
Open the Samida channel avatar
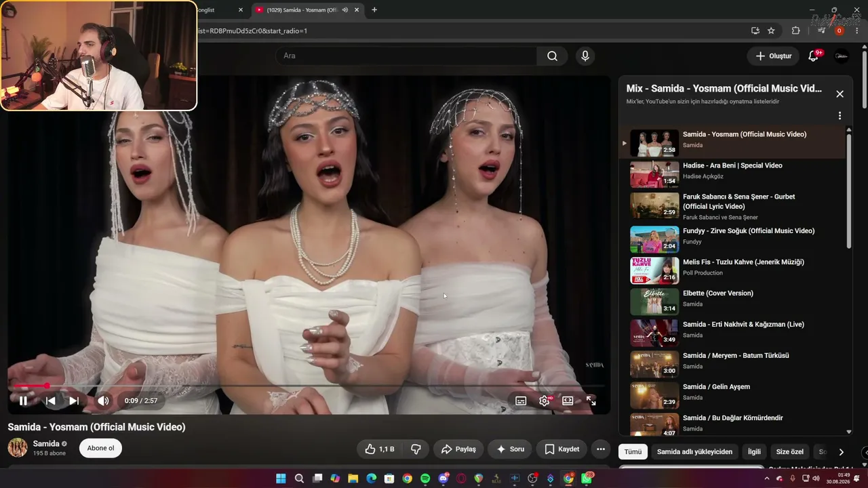tap(18, 447)
